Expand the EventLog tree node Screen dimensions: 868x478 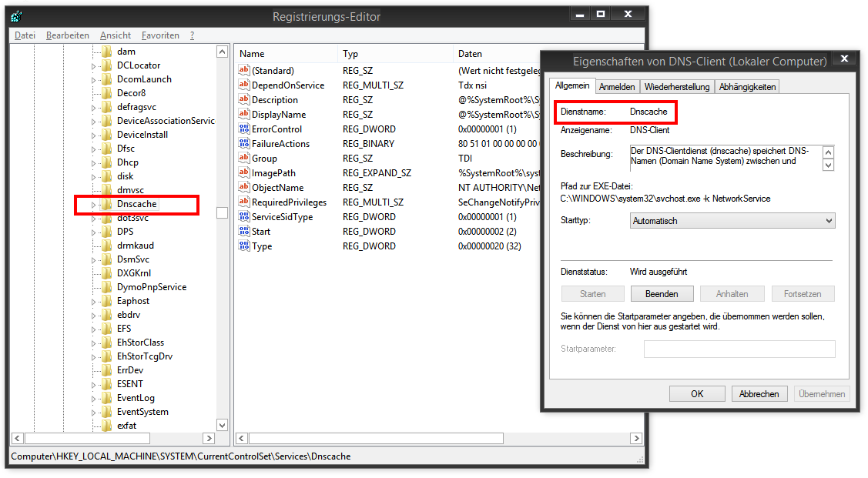[94, 398]
